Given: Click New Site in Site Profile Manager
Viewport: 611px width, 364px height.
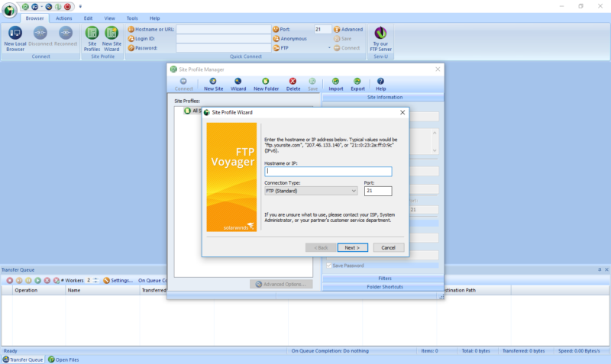Looking at the screenshot, I should tap(213, 84).
